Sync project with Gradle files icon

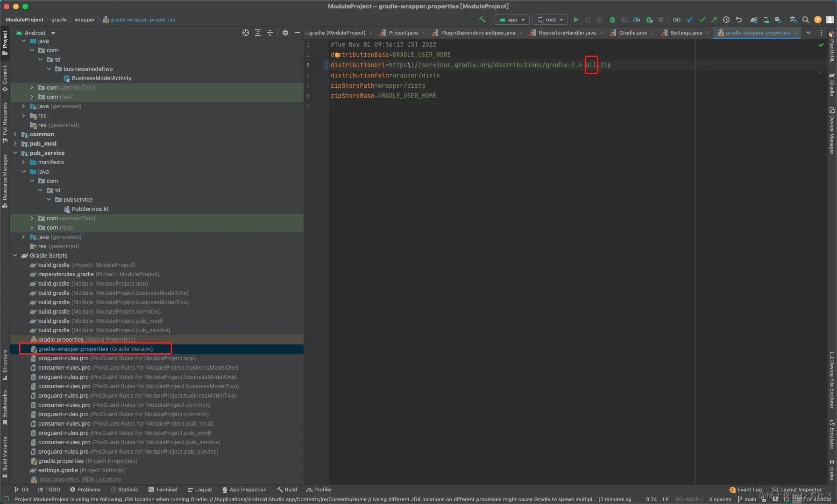tap(753, 20)
